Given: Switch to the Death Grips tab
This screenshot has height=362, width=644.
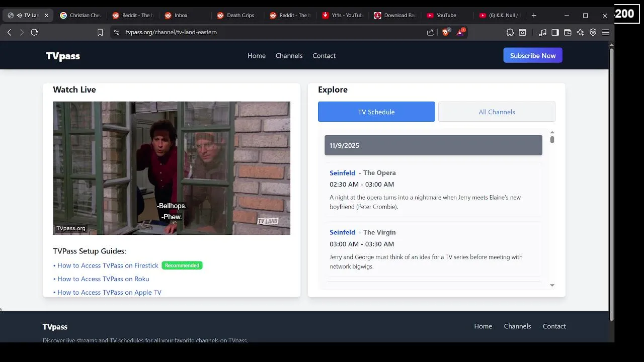Looking at the screenshot, I should click(x=237, y=15).
